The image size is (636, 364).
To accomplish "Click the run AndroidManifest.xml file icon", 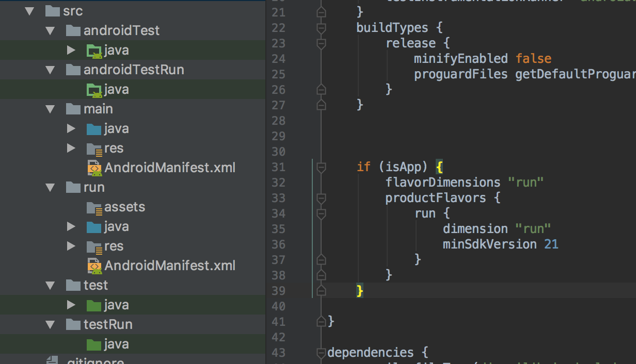I will pyautogui.click(x=94, y=266).
